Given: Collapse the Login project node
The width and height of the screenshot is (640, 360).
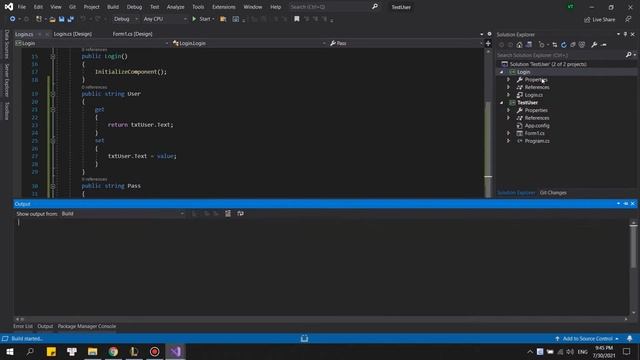Looking at the screenshot, I should [x=502, y=72].
